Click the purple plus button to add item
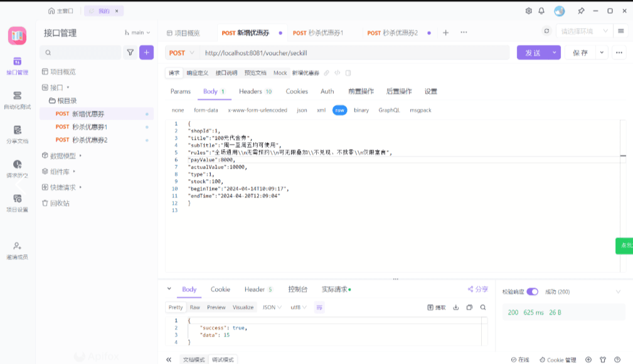The height and width of the screenshot is (364, 633). point(147,53)
